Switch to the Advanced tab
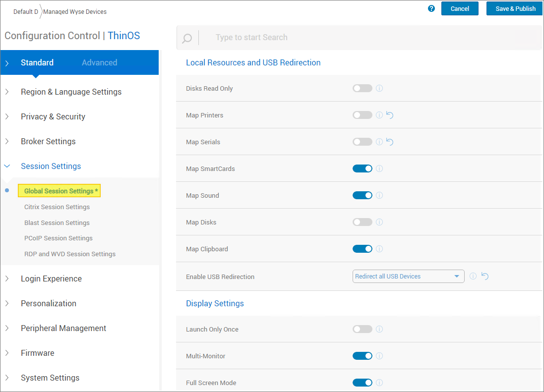 (99, 62)
